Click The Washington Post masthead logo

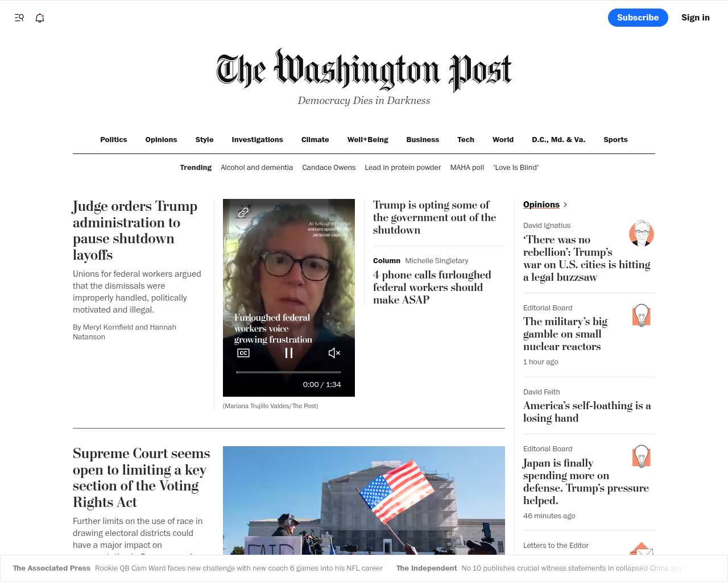pyautogui.click(x=364, y=70)
